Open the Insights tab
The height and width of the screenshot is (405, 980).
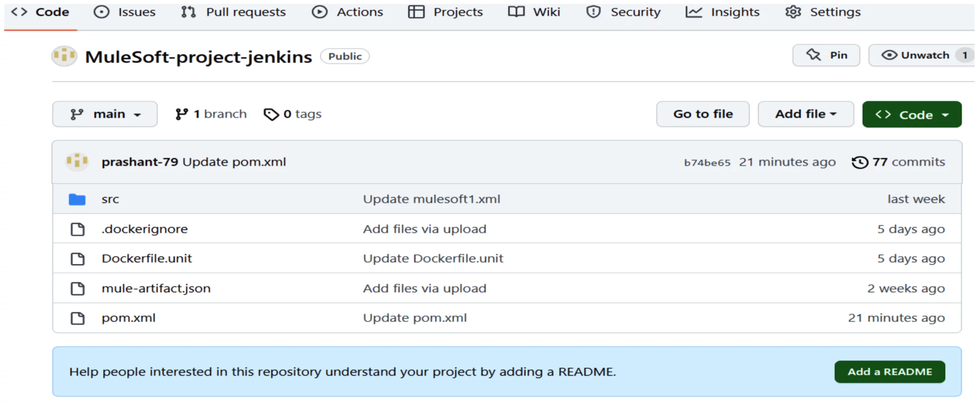[x=722, y=12]
